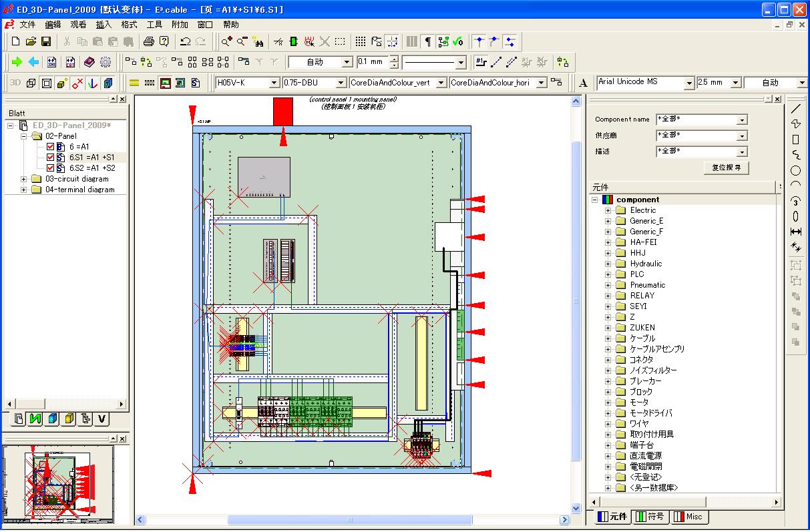Open the CoreDiaAndColour_vert dropdown
Screen dimensions: 810x532
[442, 83]
